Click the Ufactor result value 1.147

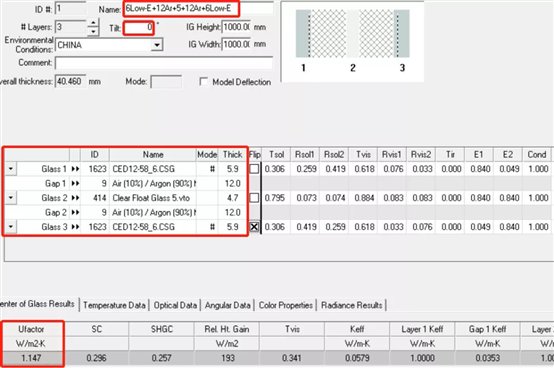point(31,358)
